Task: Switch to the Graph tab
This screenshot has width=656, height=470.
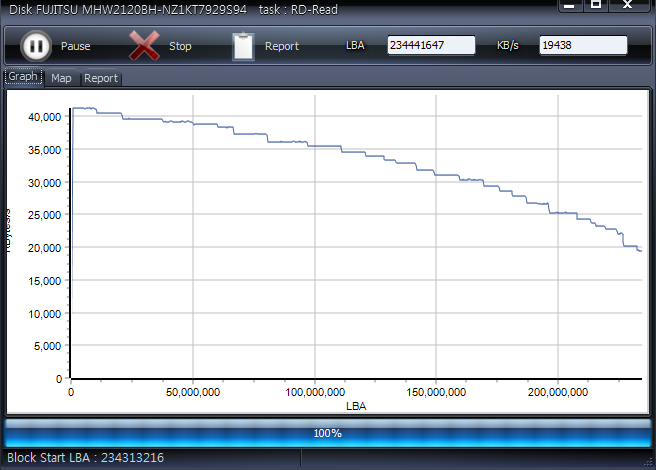Action: (x=23, y=77)
